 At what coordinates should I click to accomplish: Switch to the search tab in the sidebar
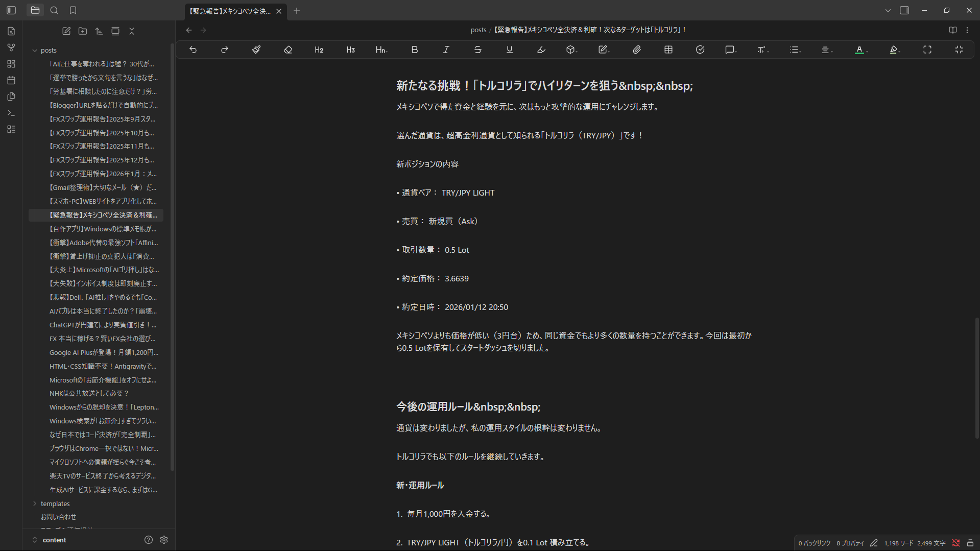point(54,10)
